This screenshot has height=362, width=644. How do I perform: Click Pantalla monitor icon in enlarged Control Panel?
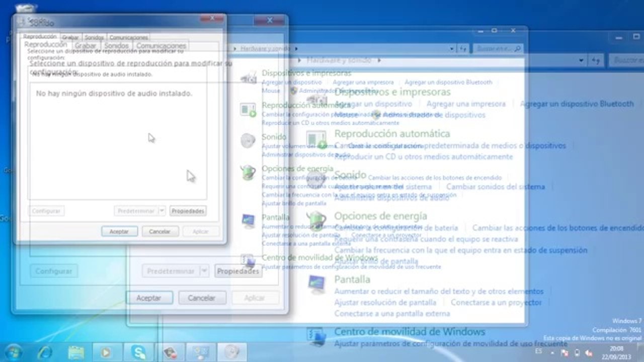[317, 285]
